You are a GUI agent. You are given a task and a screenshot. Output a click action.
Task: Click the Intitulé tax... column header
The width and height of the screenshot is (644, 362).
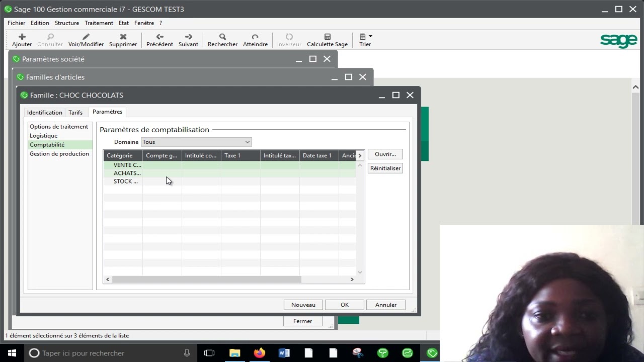tap(280, 155)
